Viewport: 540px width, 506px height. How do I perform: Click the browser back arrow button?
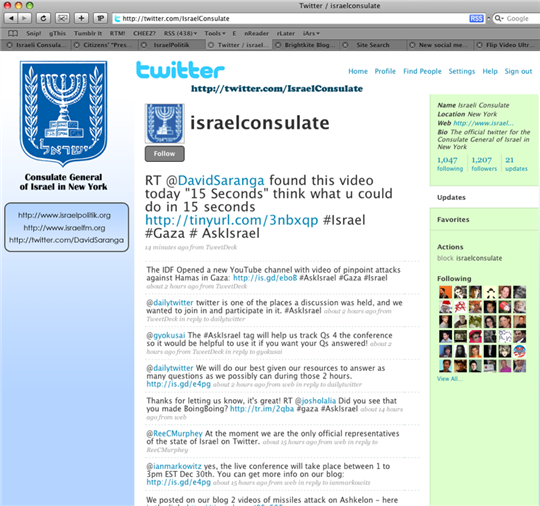[x=11, y=18]
